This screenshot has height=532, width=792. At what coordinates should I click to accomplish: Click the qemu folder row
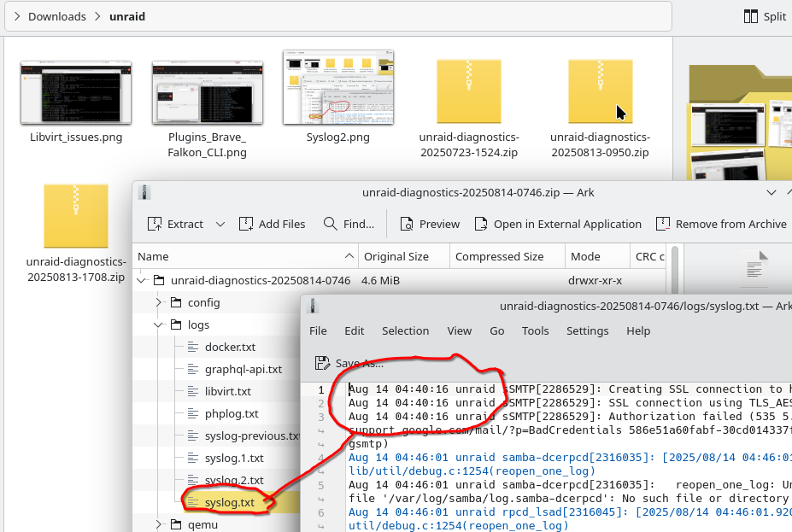click(217, 525)
